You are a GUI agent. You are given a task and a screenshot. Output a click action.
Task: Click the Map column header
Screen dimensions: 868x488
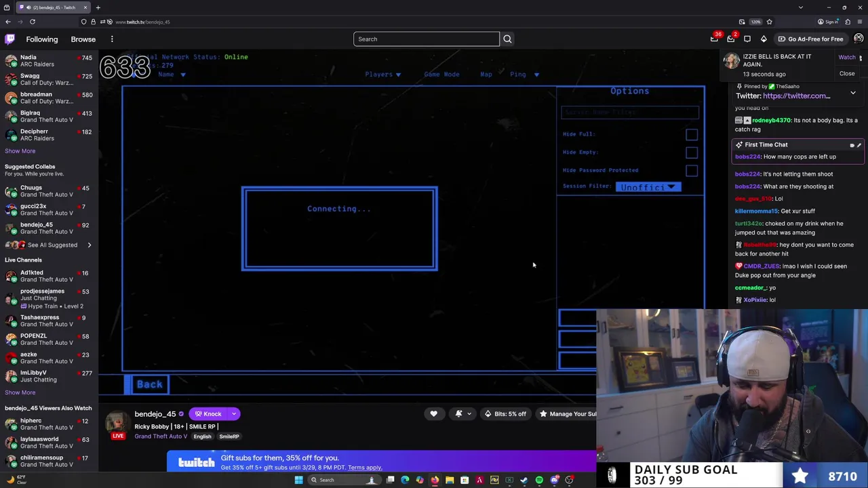pos(486,75)
